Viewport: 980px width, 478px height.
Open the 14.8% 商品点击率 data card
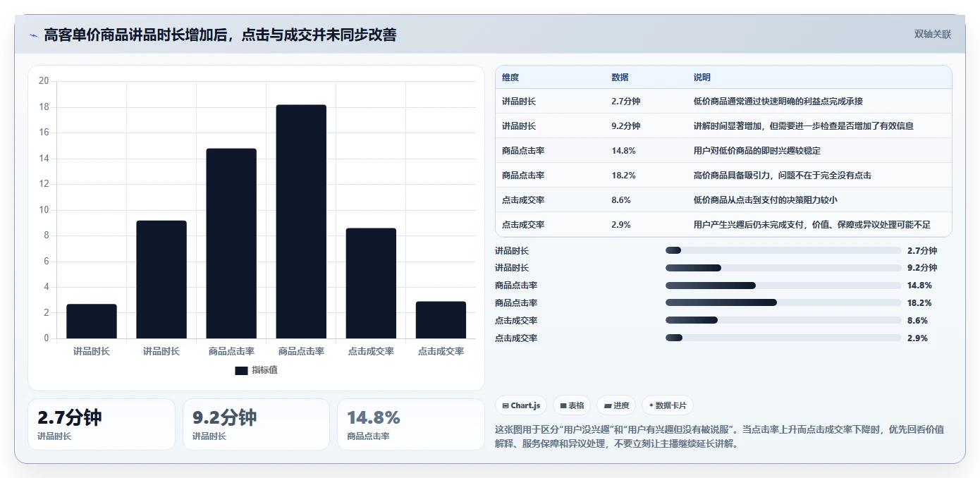point(410,424)
